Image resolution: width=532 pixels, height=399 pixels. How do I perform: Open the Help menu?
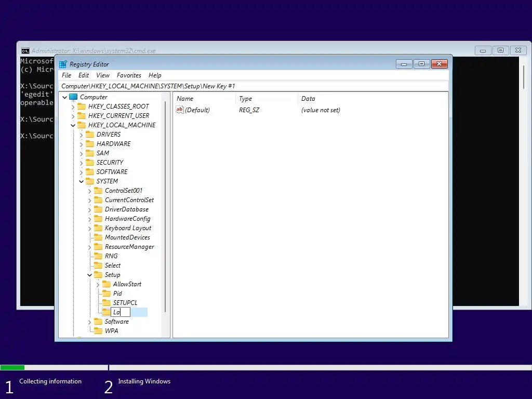click(x=155, y=75)
